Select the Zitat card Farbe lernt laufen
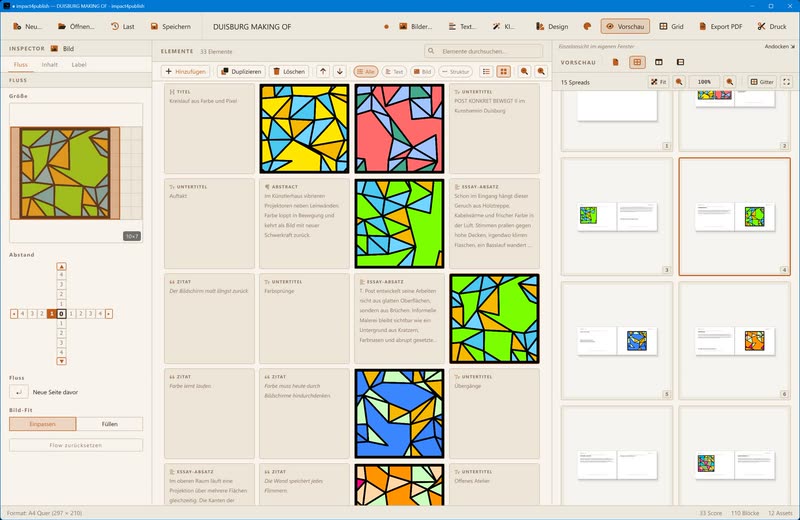 [209, 413]
